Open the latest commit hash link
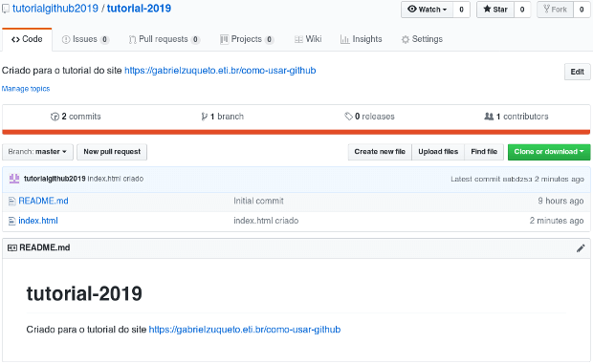Screen dimensions: 593x364 click(517, 179)
